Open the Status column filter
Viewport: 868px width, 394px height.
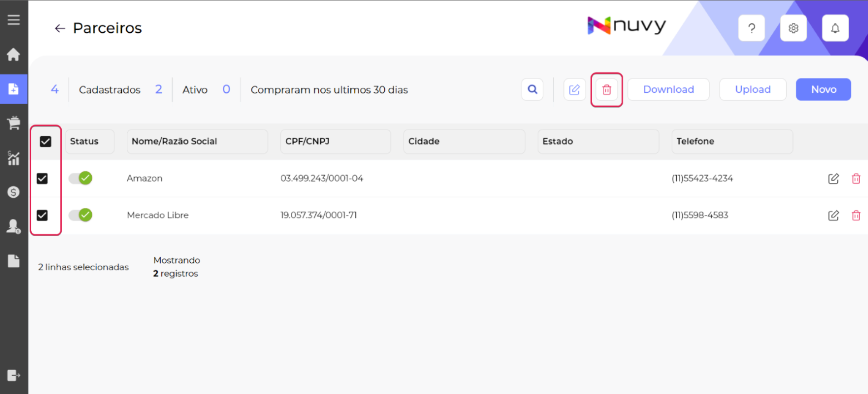(x=89, y=141)
